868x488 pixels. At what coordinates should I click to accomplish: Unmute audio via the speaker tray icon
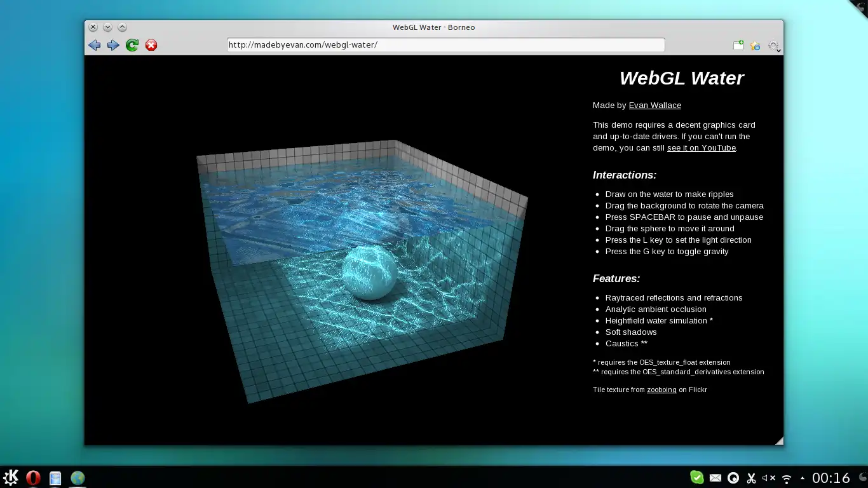(768, 478)
